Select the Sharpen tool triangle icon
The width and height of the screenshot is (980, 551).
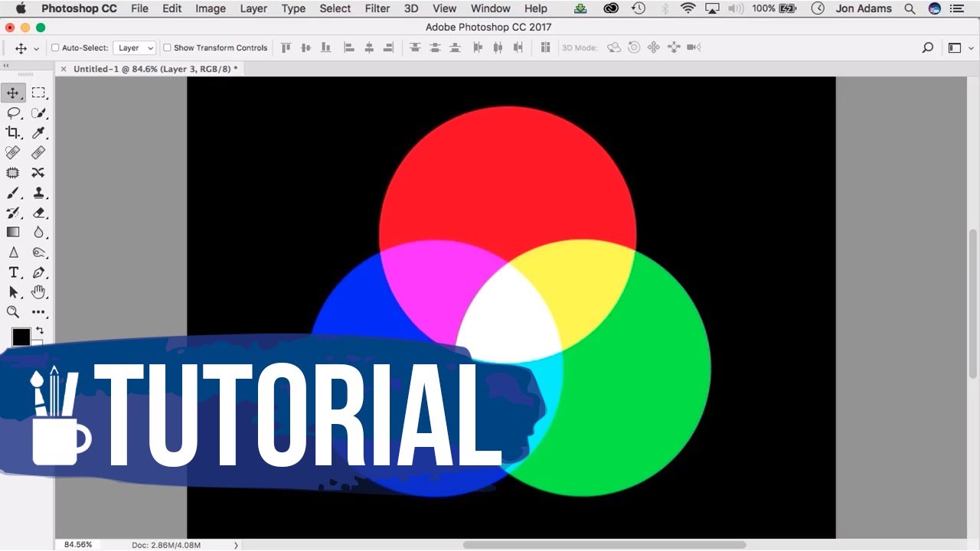tap(13, 253)
